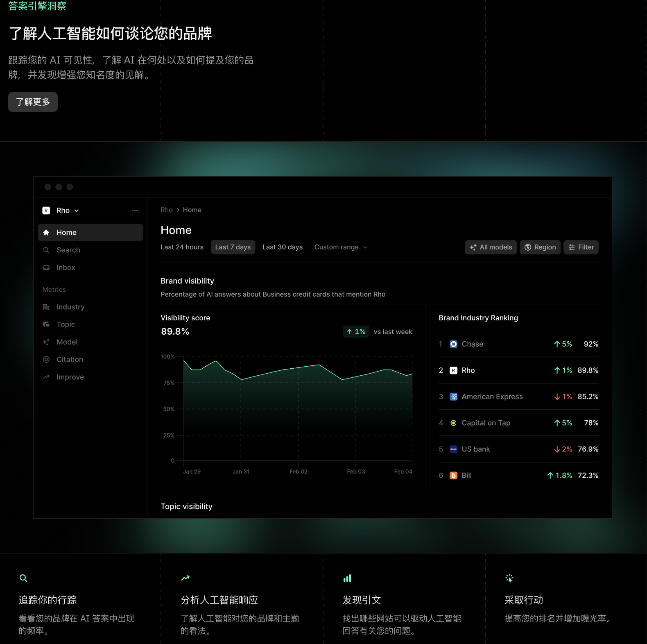Click the American Express logo icon
The height and width of the screenshot is (644, 647).
[454, 397]
